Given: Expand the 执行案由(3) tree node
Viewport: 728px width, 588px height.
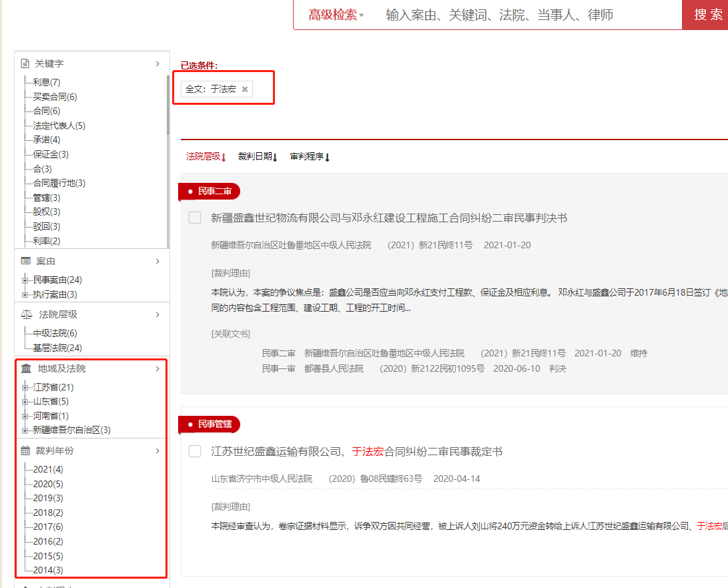Looking at the screenshot, I should point(25,294).
